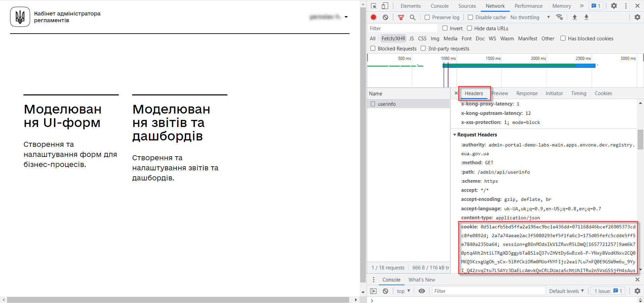Switch to the Sources tab
The height and width of the screenshot is (303, 644).
click(467, 6)
